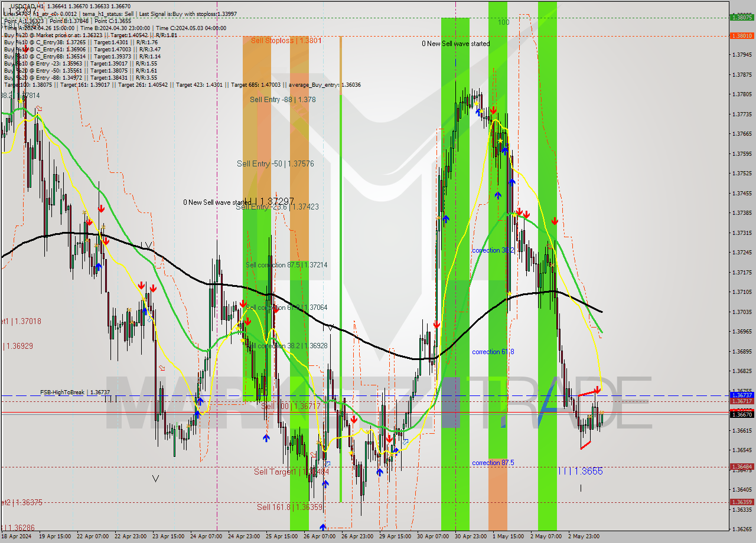The height and width of the screenshot is (543, 756).
Task: Select the '0 New Sell wave started' annotation
Action: 456,44
